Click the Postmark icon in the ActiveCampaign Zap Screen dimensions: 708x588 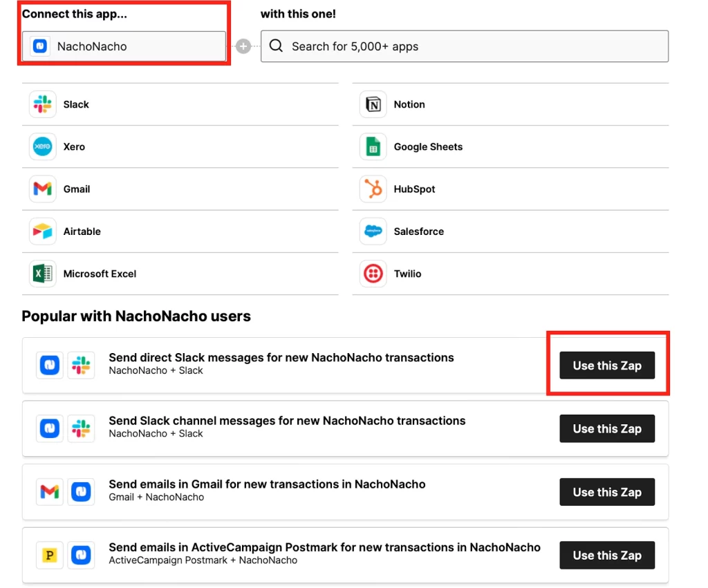(50, 555)
